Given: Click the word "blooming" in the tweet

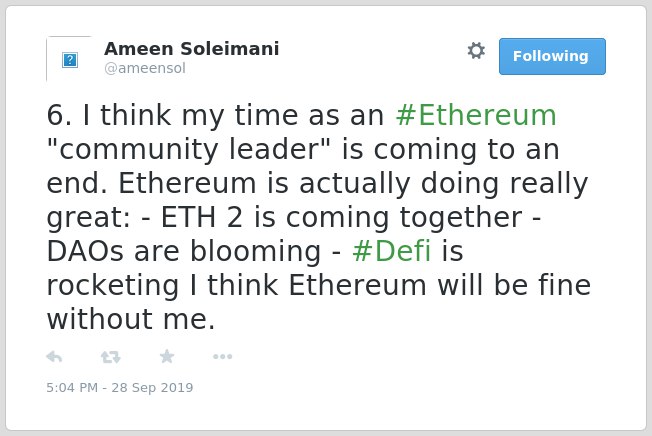Looking at the screenshot, I should [255, 252].
